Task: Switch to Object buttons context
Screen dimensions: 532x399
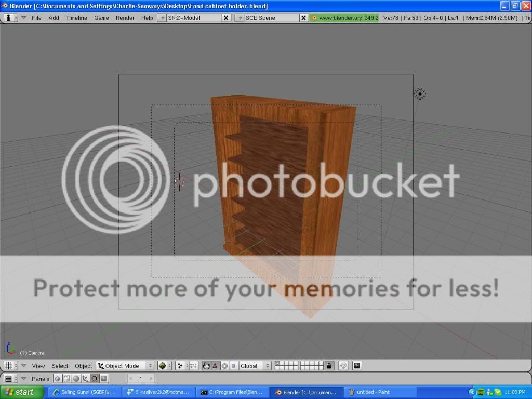Action: (85, 378)
